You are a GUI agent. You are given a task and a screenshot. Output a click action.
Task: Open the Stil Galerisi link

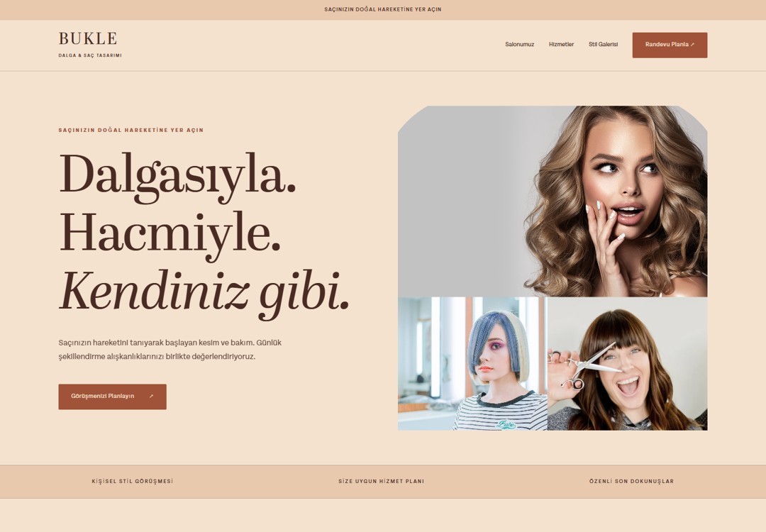(603, 45)
